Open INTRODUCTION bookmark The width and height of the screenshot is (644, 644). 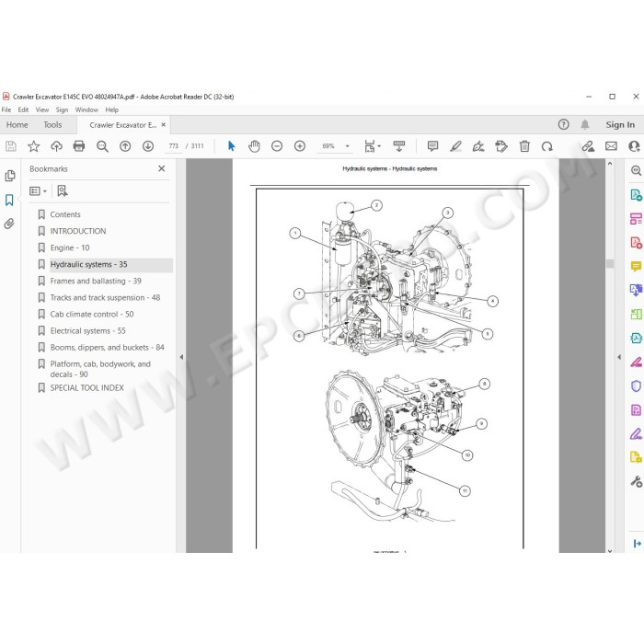[78, 231]
